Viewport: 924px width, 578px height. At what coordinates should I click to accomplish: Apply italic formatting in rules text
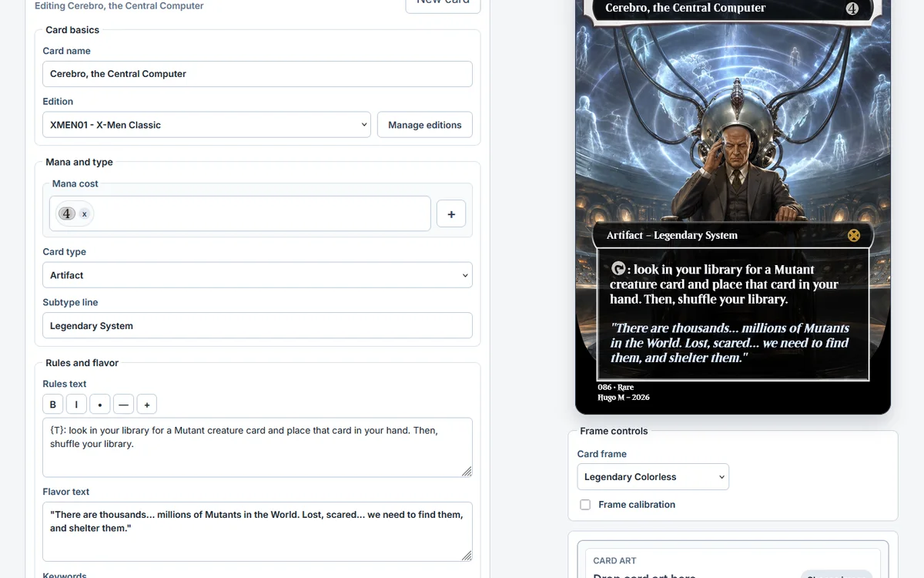76,404
